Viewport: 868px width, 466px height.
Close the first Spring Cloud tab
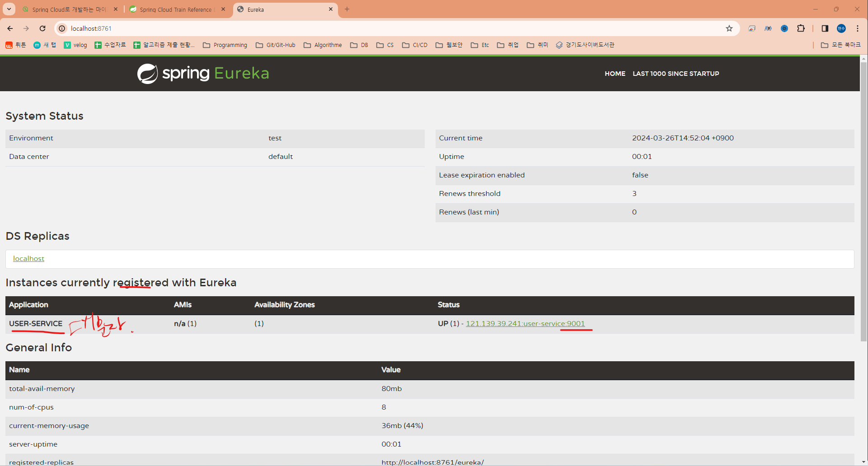(116, 9)
